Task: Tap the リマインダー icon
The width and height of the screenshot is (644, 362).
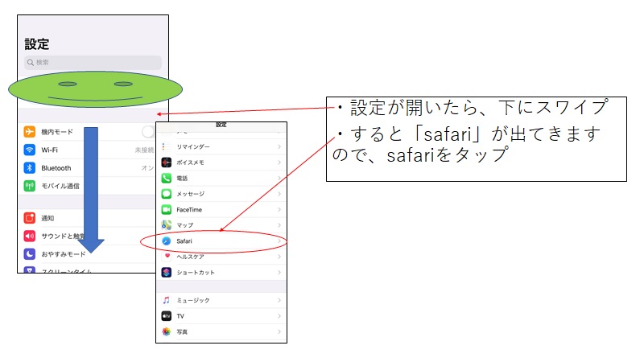Action: pyautogui.click(x=167, y=146)
